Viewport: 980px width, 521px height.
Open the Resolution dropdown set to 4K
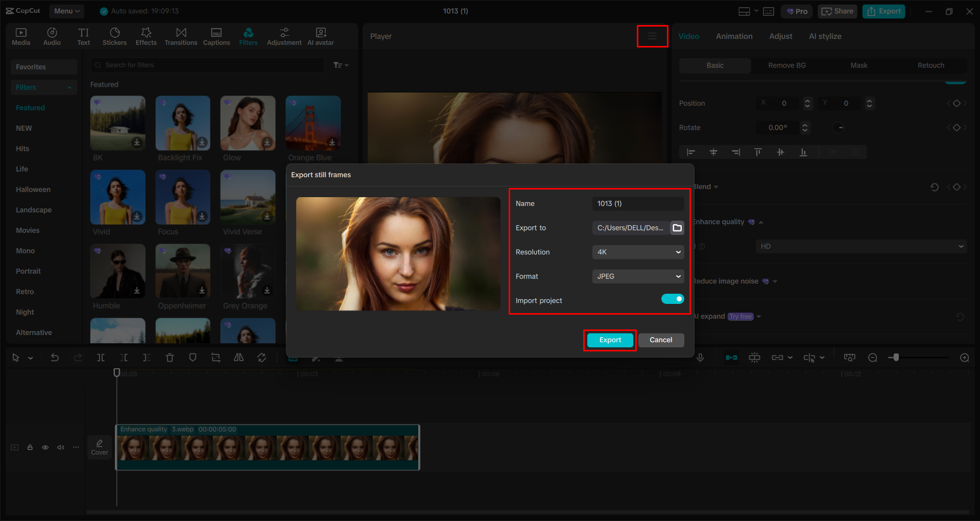pos(637,252)
